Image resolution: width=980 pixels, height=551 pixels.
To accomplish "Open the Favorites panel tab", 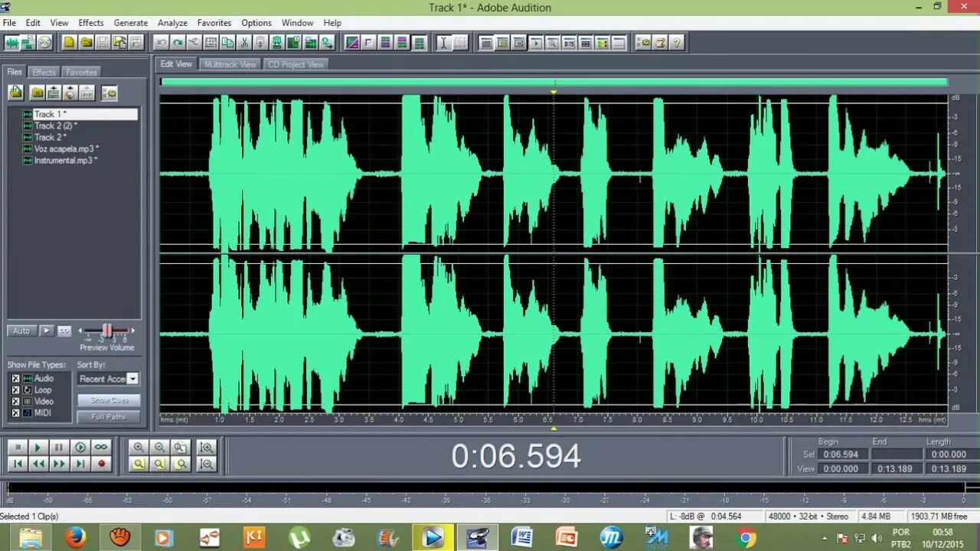I will click(x=81, y=73).
